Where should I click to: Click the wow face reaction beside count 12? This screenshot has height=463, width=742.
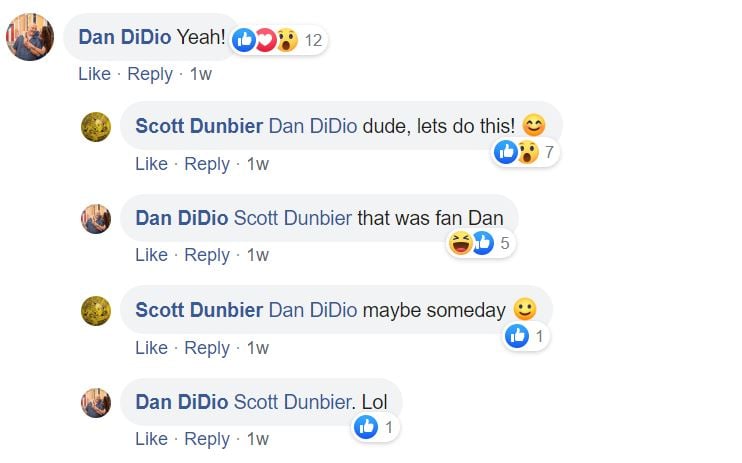tap(287, 40)
